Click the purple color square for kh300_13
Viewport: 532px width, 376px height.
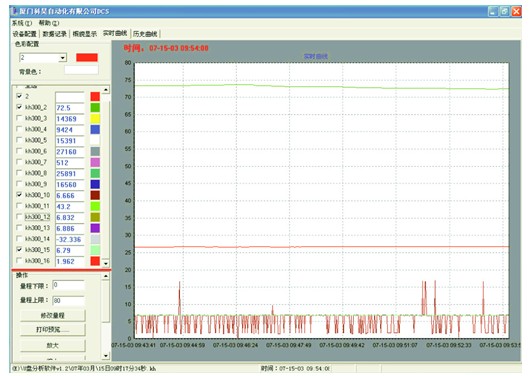point(95,228)
